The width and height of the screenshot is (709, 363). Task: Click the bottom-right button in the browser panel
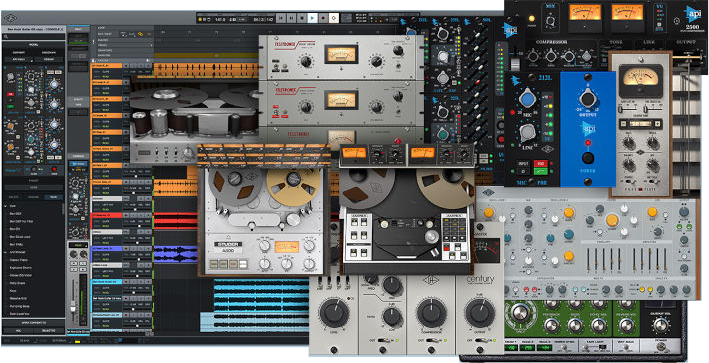click(50, 331)
